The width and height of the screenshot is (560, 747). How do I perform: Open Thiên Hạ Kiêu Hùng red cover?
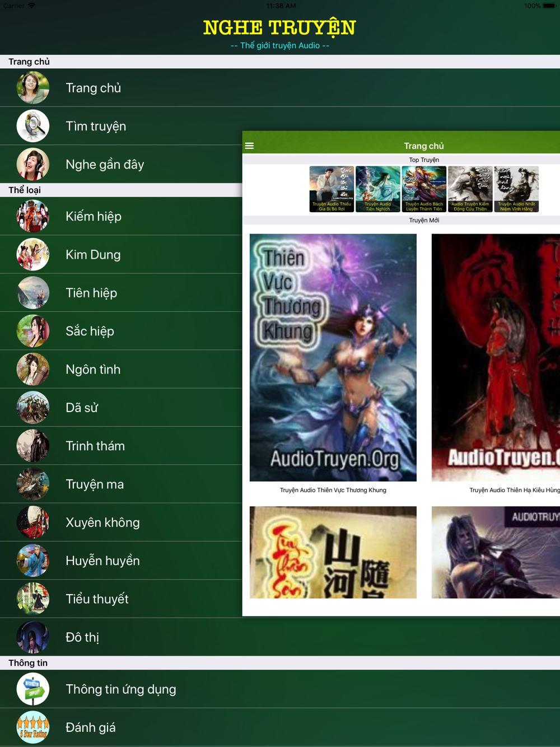[496, 357]
